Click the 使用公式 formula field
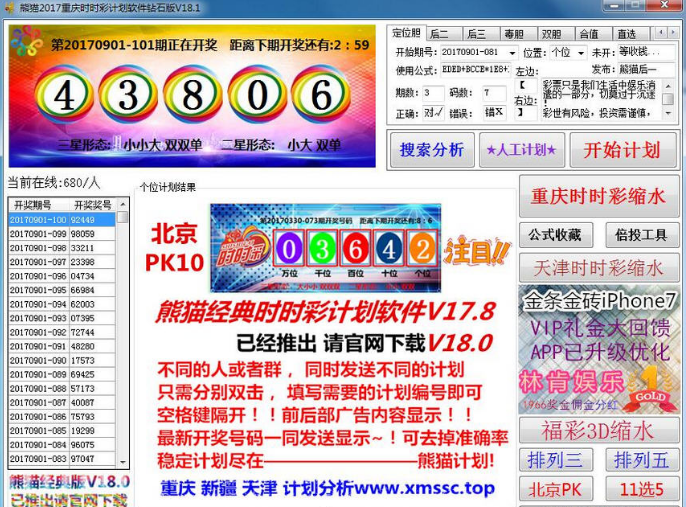The width and height of the screenshot is (686, 507). pos(476,70)
